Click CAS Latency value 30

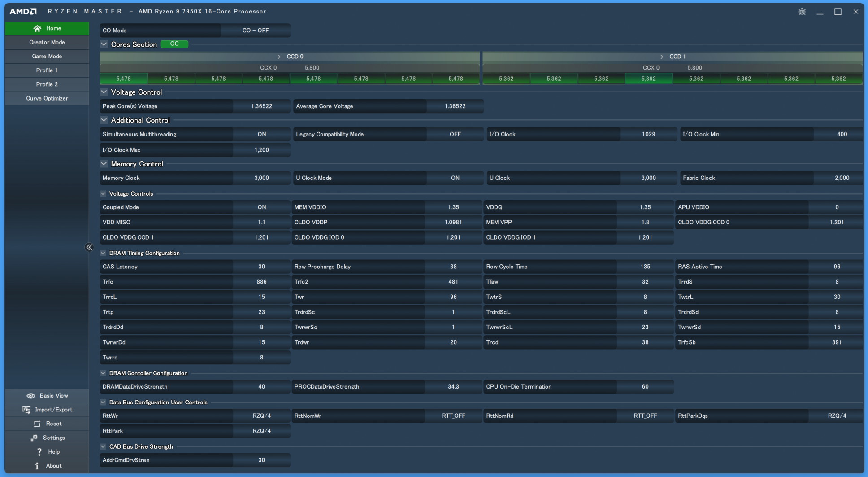[262, 267]
